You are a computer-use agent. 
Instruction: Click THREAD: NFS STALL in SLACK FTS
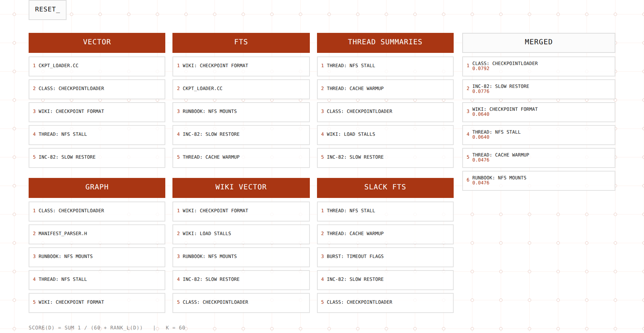[x=385, y=212]
